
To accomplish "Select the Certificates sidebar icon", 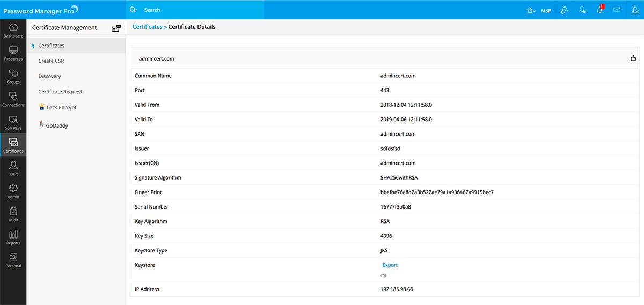I will 13,145.
